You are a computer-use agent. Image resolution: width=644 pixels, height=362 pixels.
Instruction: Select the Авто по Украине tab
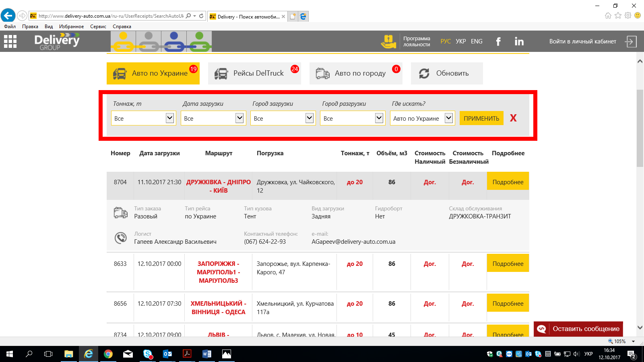click(153, 73)
